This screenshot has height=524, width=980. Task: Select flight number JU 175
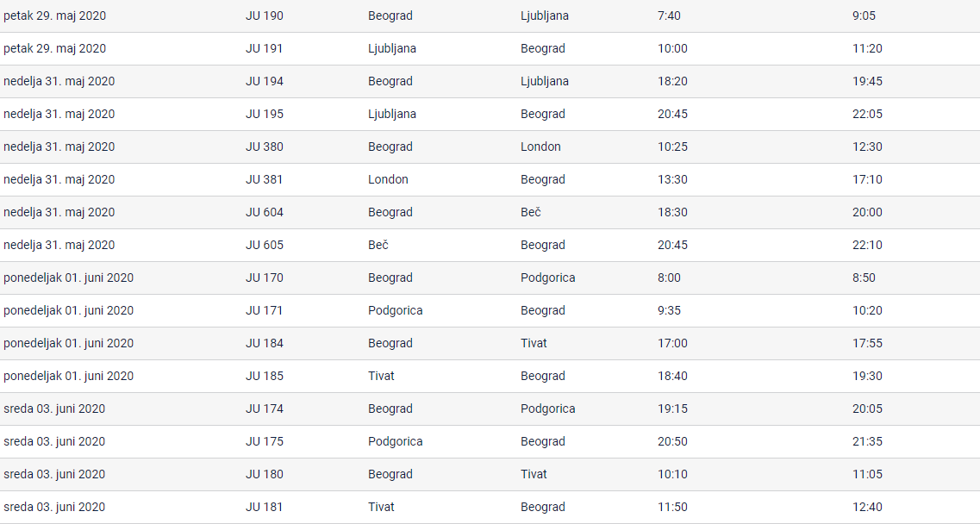click(264, 441)
